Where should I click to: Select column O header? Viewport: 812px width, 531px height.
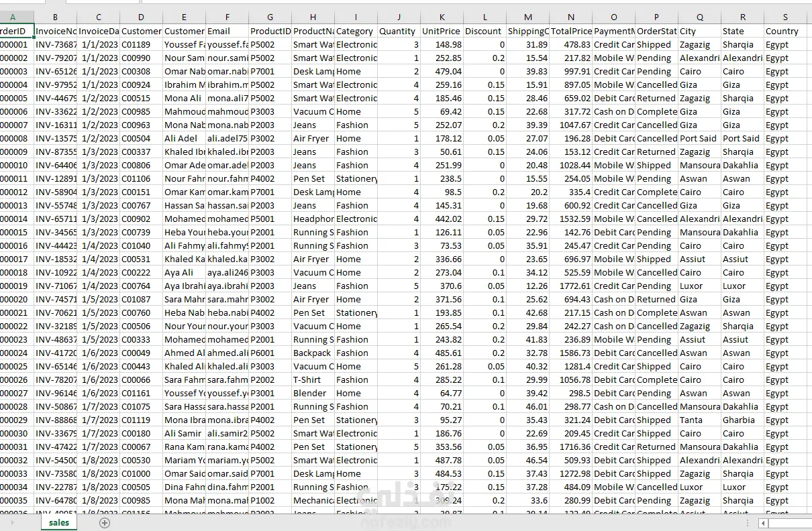[614, 17]
